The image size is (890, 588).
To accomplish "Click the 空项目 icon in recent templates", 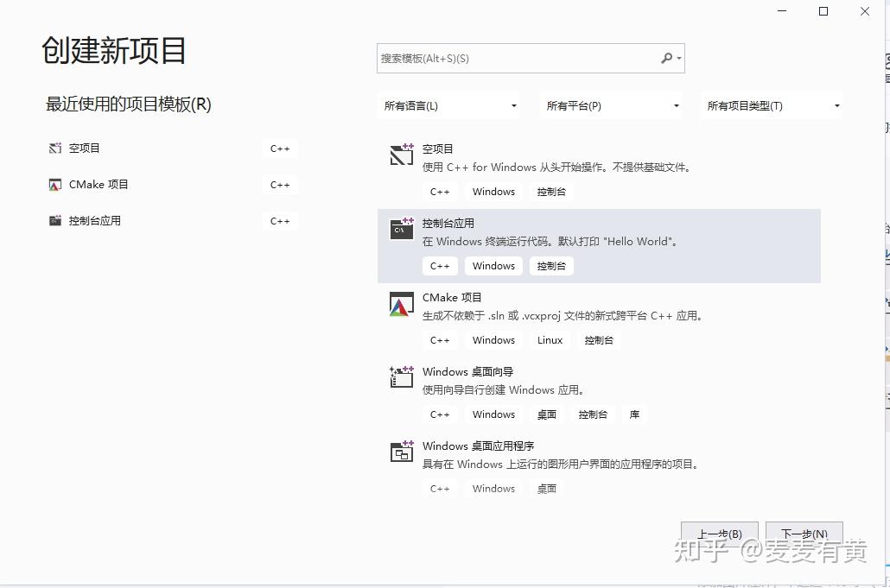I will (x=54, y=148).
